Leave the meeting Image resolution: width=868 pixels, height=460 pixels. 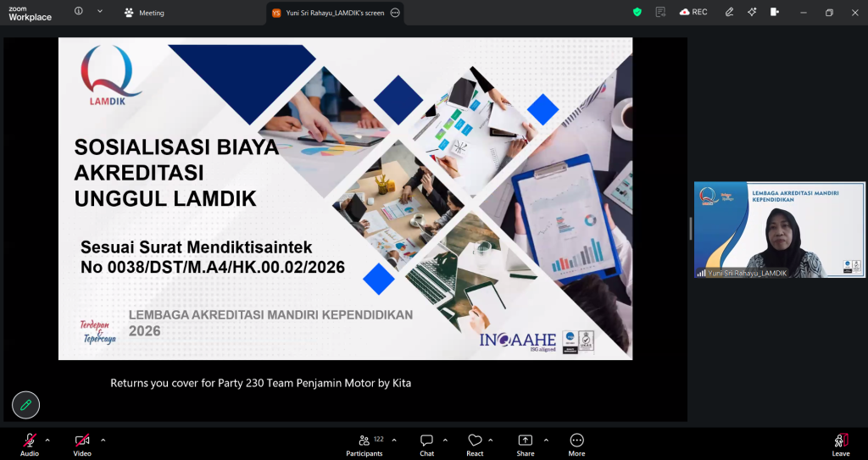840,445
